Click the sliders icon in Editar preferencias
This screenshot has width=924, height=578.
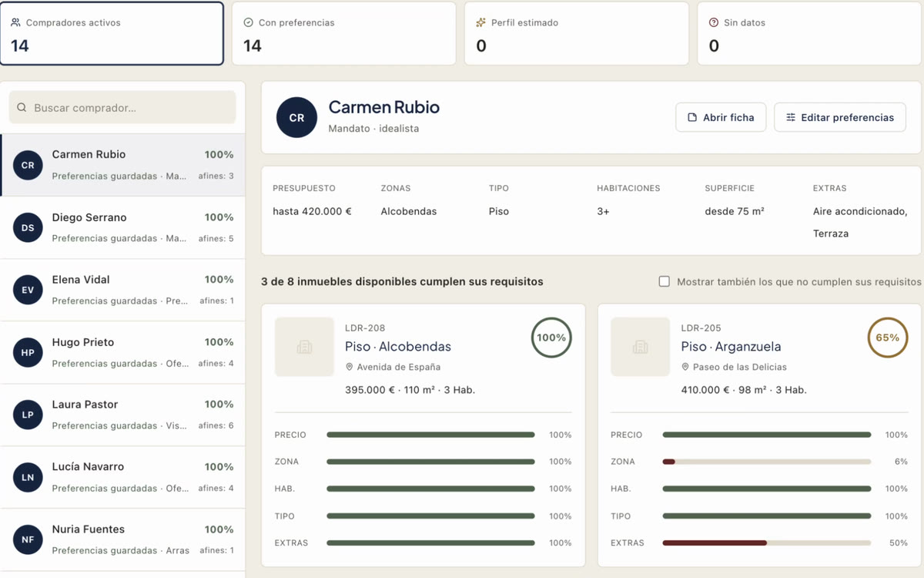791,118
